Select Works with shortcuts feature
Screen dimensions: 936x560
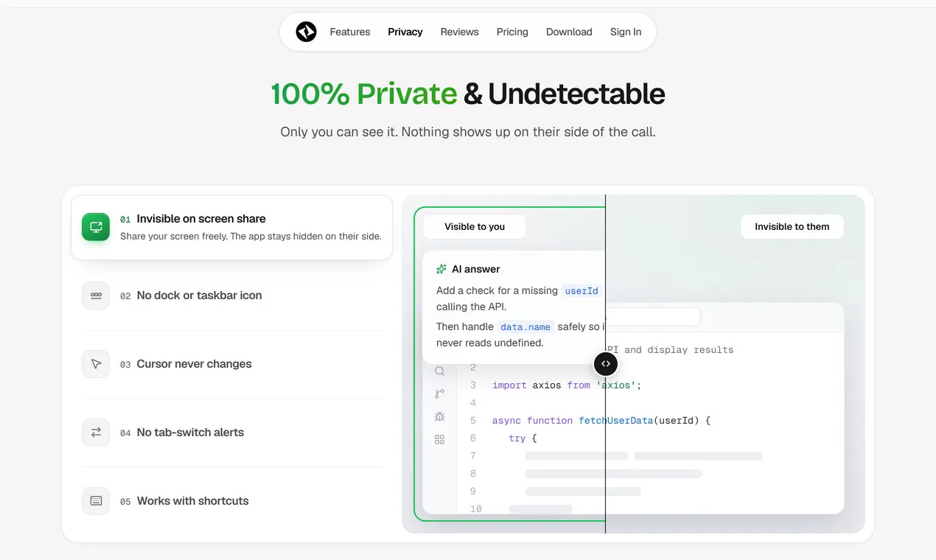click(x=231, y=501)
